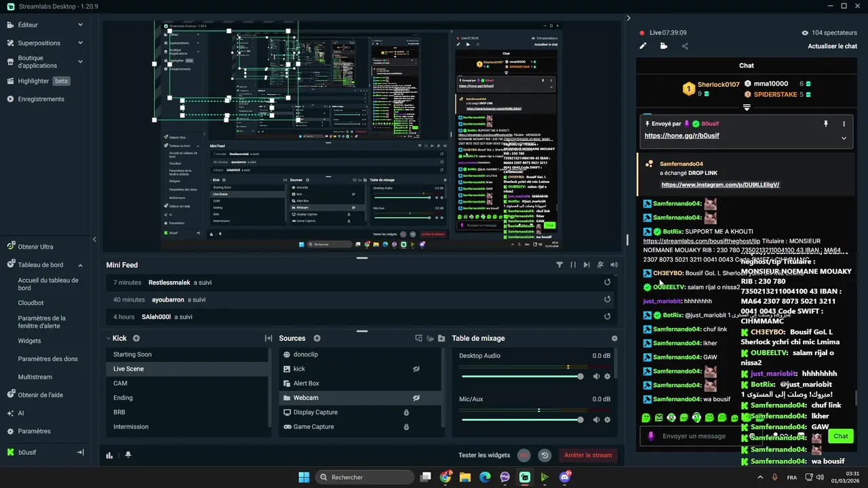Adjust the Desktop Audio volume slider
Screen dimensions: 868x488
pos(521,376)
